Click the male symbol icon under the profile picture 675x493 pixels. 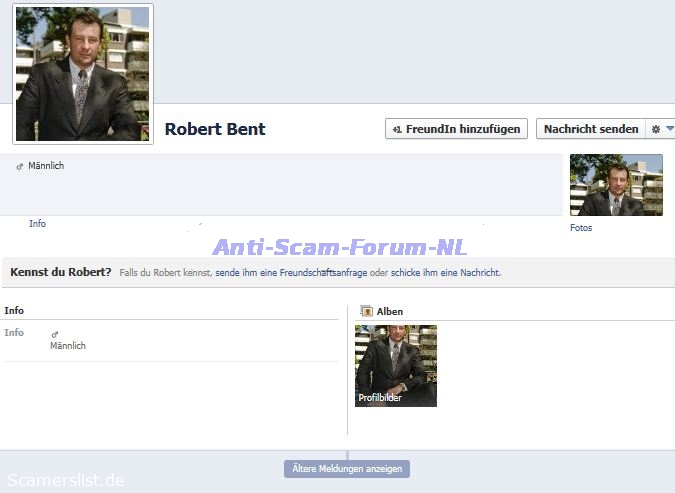[20, 166]
